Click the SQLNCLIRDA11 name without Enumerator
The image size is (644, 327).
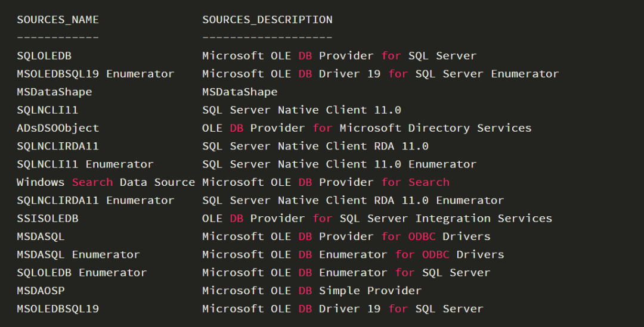[58, 146]
